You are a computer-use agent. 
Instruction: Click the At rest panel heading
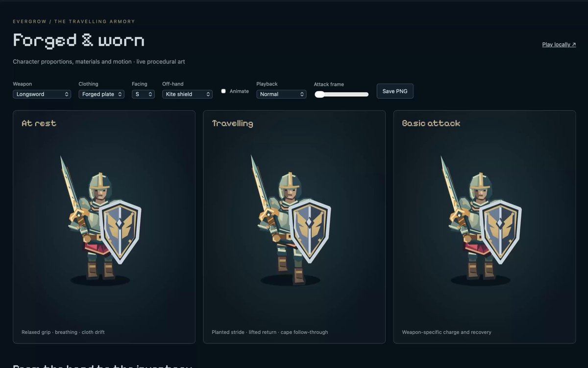pos(39,123)
